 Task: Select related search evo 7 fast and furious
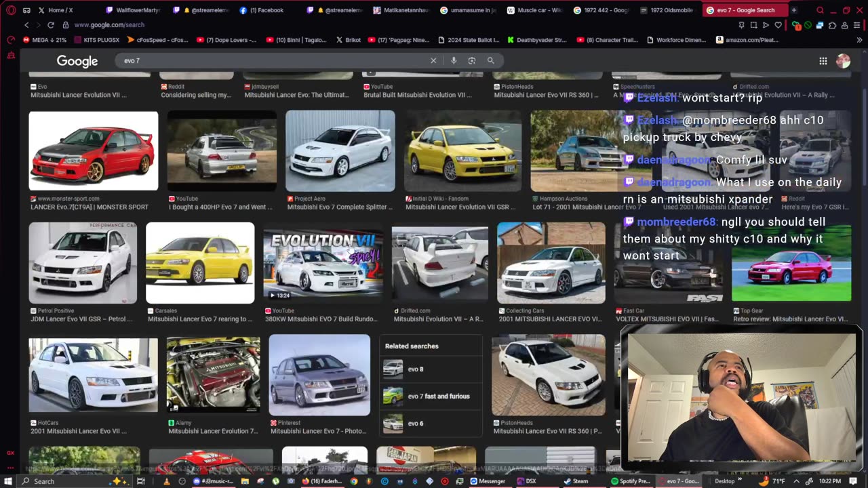click(x=431, y=396)
